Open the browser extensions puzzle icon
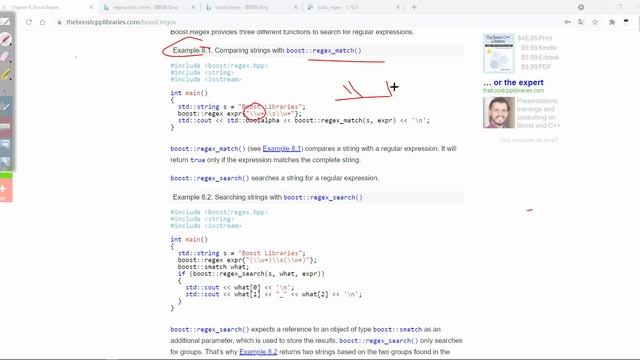Image resolution: width=640 pixels, height=360 pixels. 612,22
